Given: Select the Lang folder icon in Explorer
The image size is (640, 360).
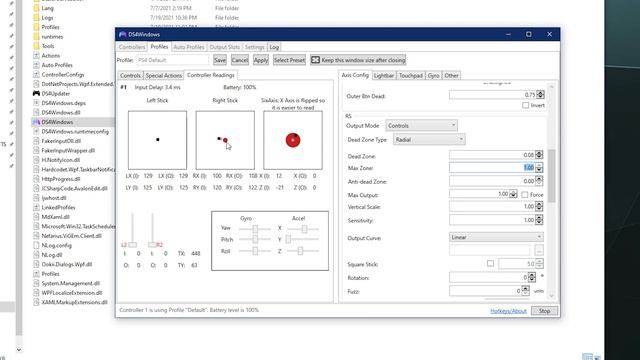Looking at the screenshot, I should (36, 8).
